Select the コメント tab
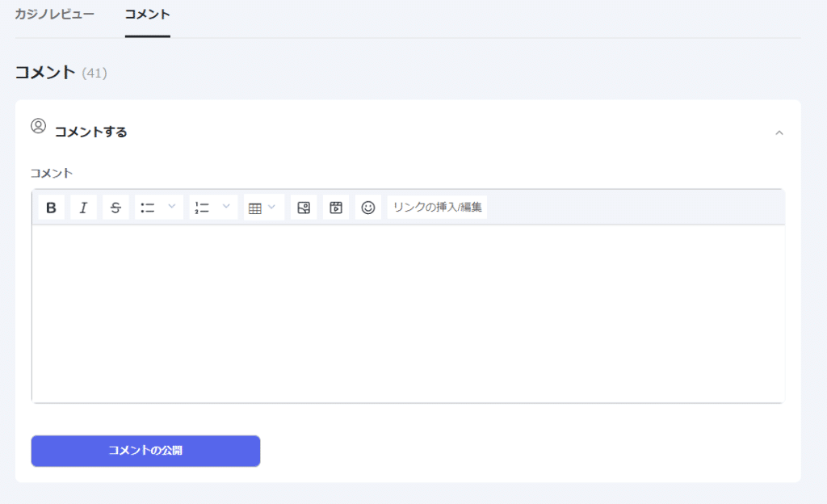Screen dimensions: 827x504 coord(147,15)
